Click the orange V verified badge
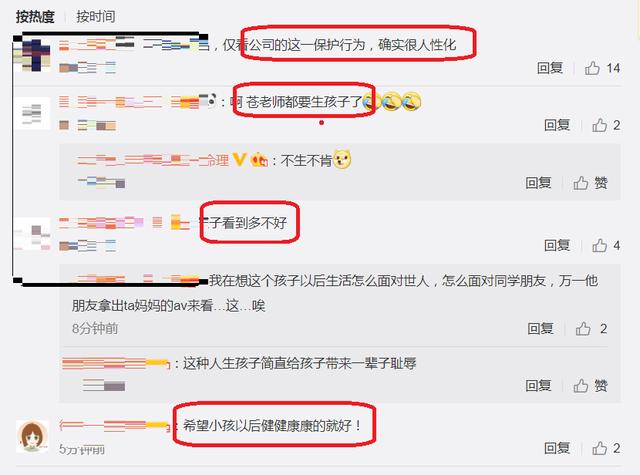This screenshot has height=475, width=640. click(x=239, y=159)
